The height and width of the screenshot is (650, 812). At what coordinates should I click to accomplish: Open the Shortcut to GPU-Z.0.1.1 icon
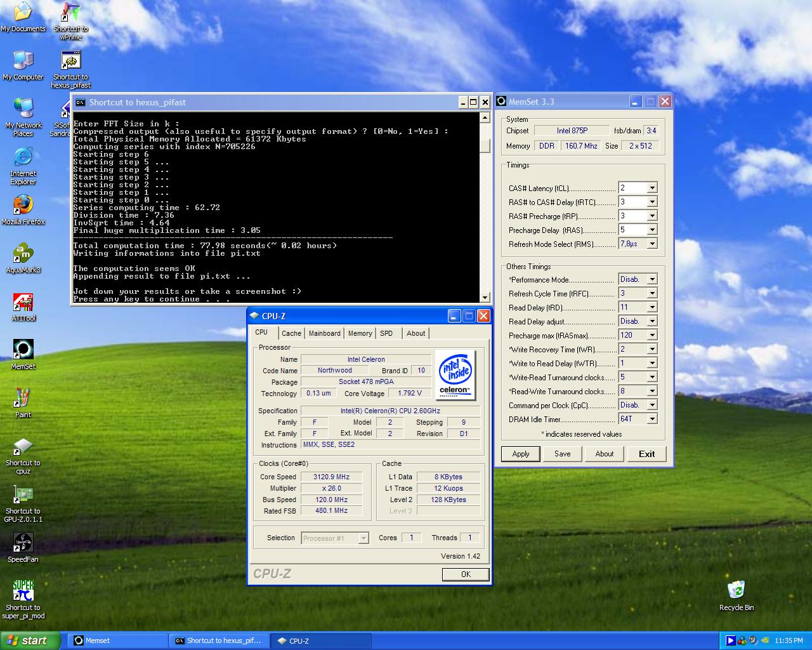[23, 503]
